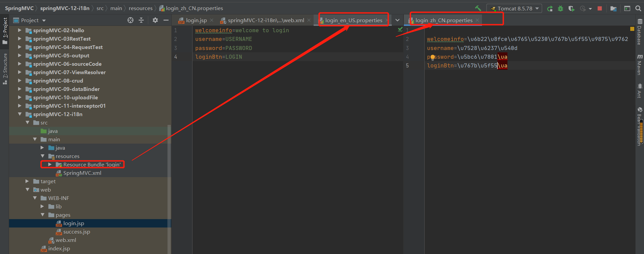Select springMVC-05-output module
The height and width of the screenshot is (254, 644).
point(61,56)
